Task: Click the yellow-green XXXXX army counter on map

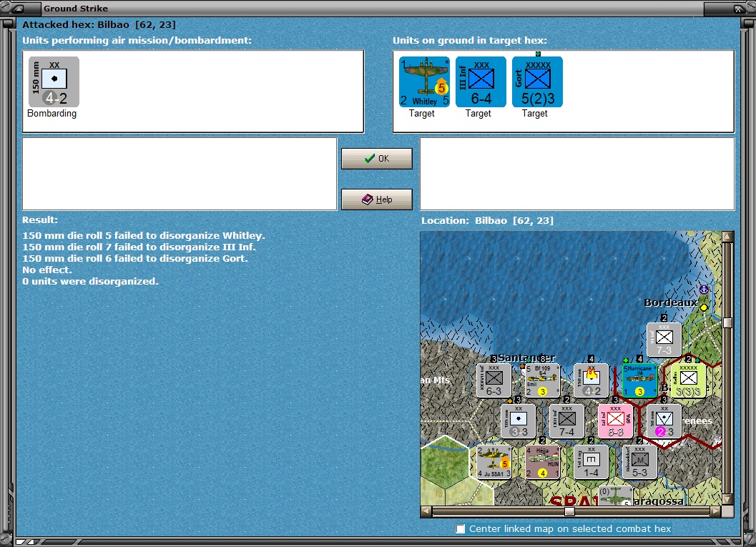Action: (689, 380)
